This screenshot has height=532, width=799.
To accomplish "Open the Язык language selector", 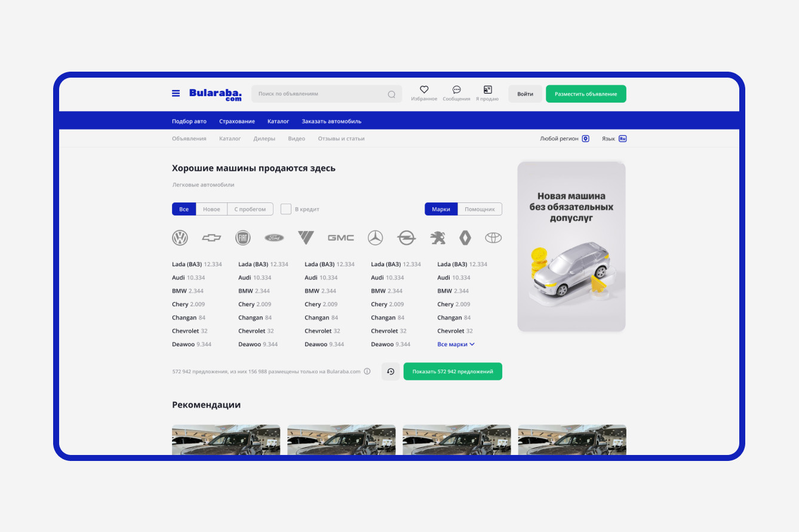I will (614, 139).
